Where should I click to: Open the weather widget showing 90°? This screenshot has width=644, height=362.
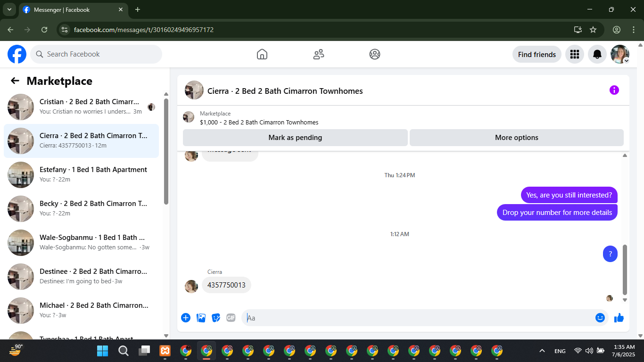(x=16, y=350)
